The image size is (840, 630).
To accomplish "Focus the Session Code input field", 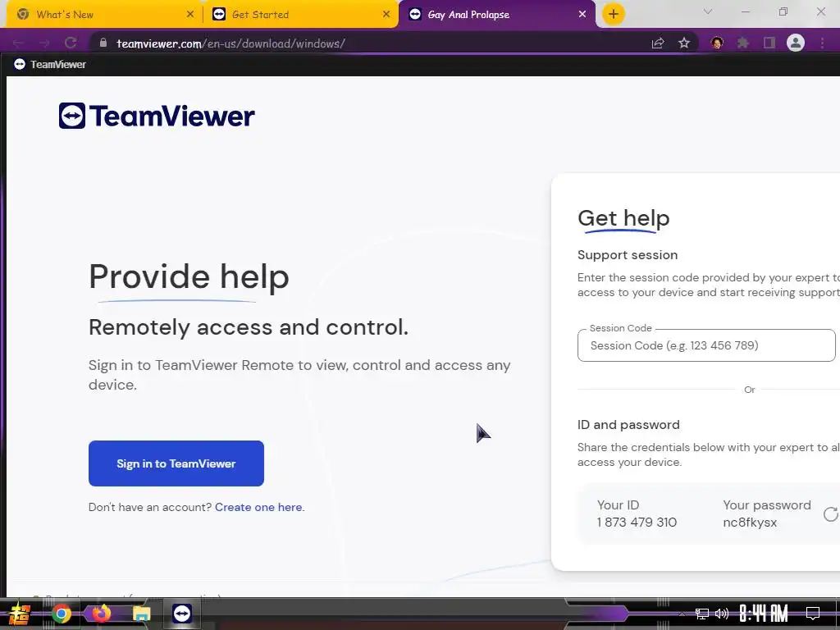I will pos(706,345).
